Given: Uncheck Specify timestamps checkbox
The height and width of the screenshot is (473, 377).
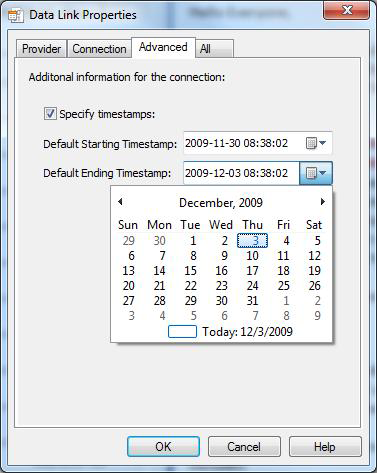Looking at the screenshot, I should pos(50,114).
